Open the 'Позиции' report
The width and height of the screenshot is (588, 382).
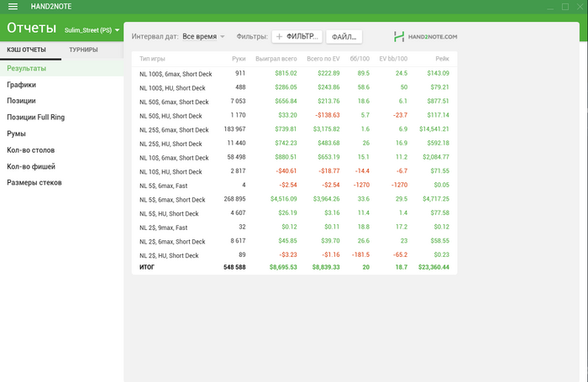tap(62, 101)
